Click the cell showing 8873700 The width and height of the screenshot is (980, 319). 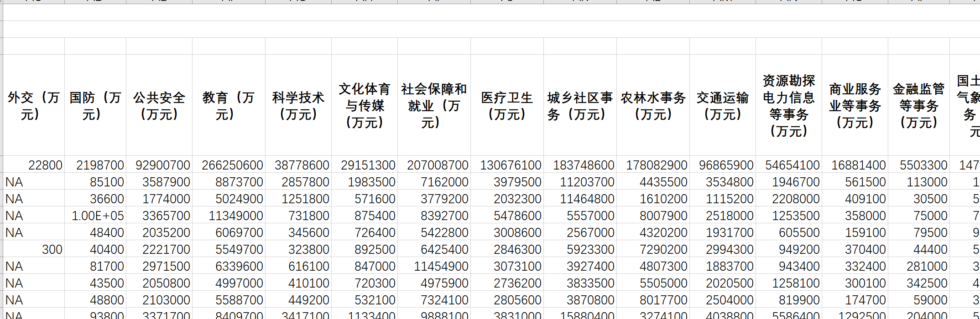(x=229, y=181)
